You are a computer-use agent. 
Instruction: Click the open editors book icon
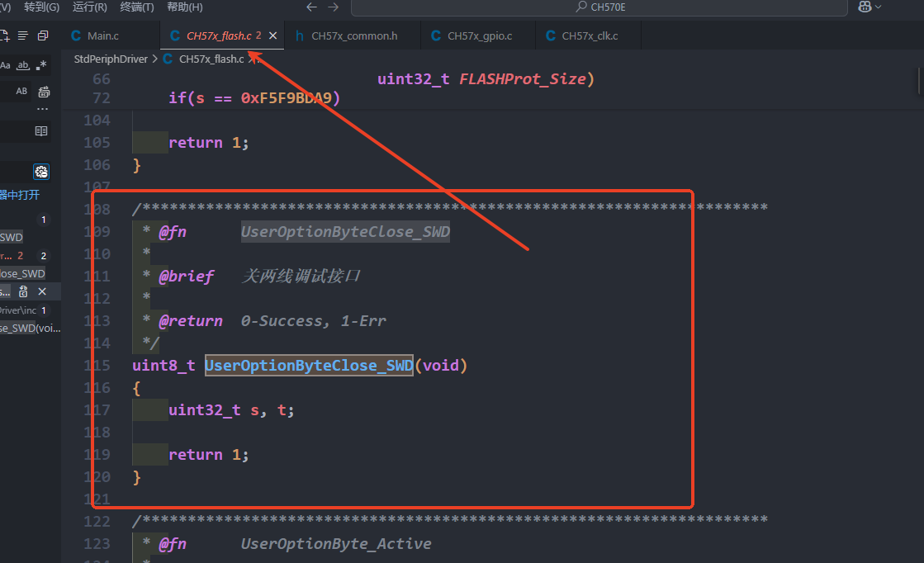coord(41,131)
